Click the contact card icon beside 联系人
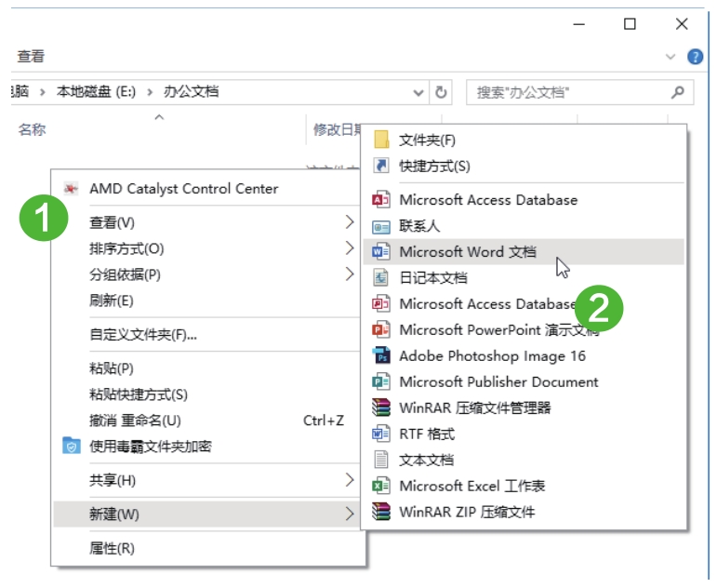717x588 pixels. [381, 226]
